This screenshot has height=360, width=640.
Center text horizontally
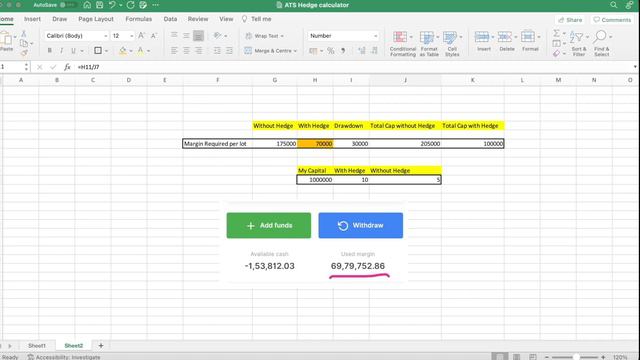click(186, 51)
